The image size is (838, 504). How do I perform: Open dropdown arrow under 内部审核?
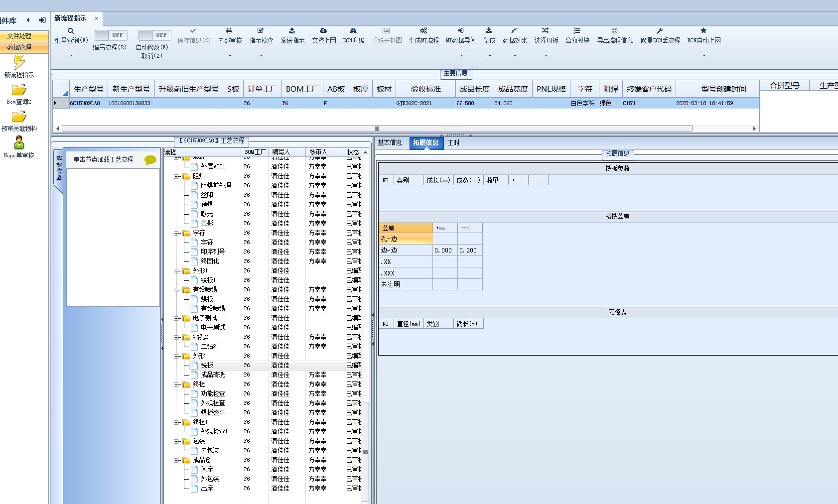coord(230,55)
